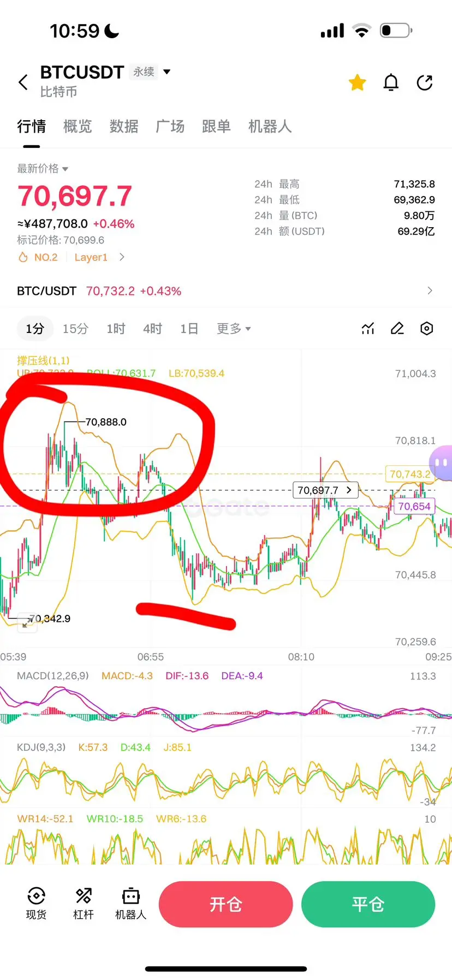
Task: Tap the green 平仓 button
Action: click(368, 904)
